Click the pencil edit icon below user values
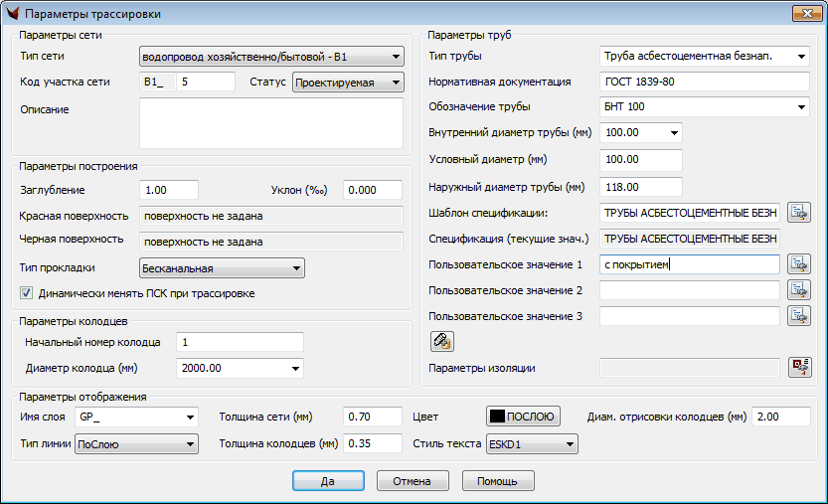 coord(441,342)
